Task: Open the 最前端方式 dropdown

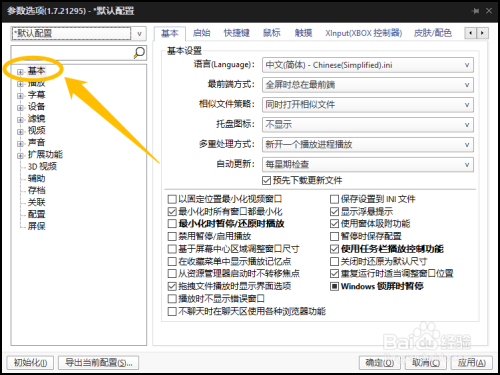Action: click(368, 85)
